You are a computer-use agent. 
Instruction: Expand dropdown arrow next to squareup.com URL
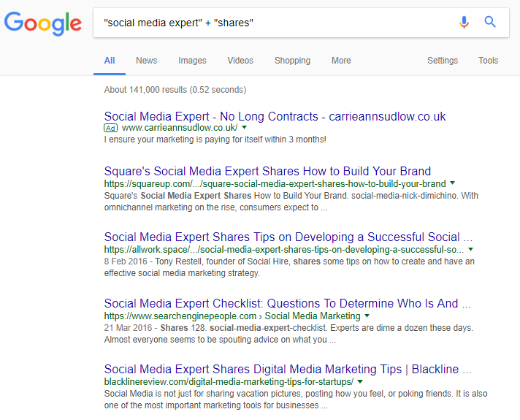click(453, 183)
